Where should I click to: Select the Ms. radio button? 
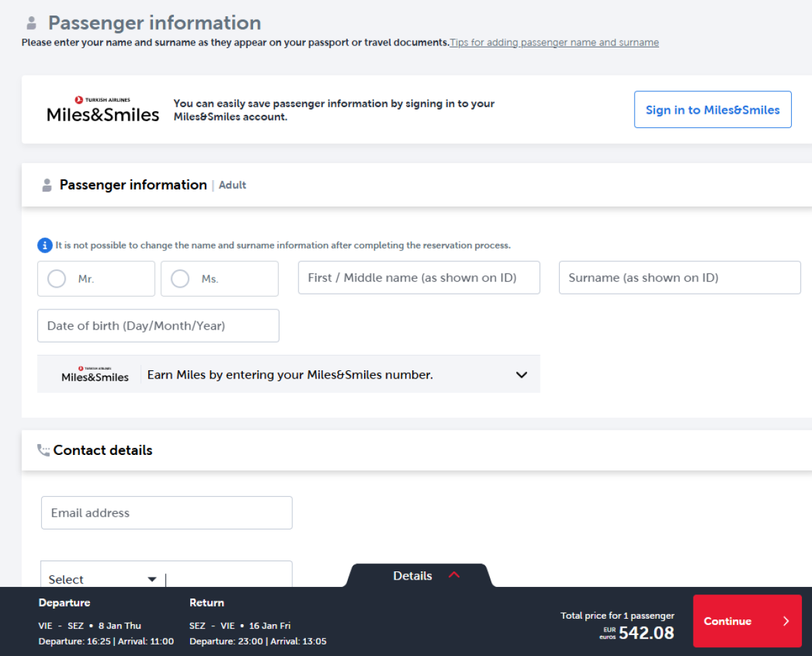[x=180, y=279]
